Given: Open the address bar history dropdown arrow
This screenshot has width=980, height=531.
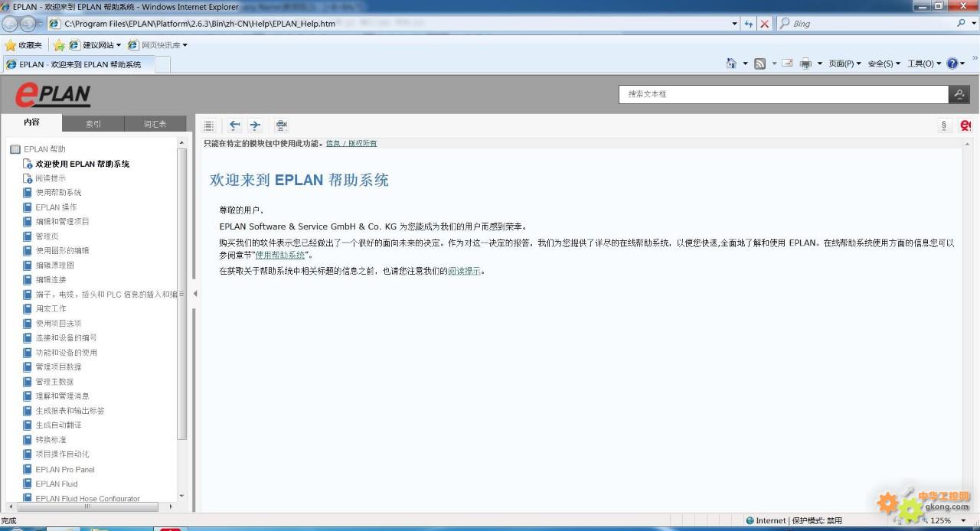Looking at the screenshot, I should pyautogui.click(x=735, y=24).
